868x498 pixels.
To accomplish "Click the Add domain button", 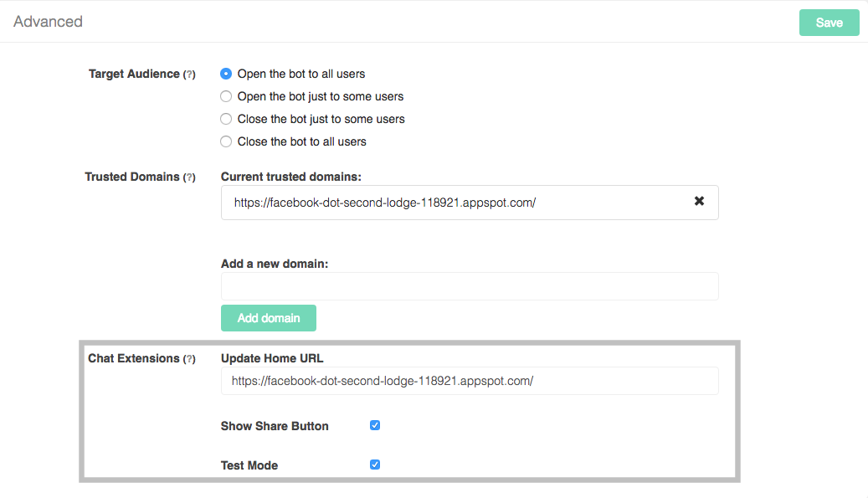I will click(268, 318).
